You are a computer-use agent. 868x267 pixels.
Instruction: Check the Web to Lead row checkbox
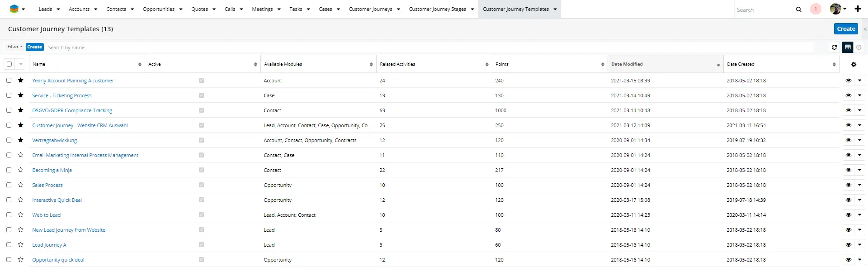(x=9, y=215)
